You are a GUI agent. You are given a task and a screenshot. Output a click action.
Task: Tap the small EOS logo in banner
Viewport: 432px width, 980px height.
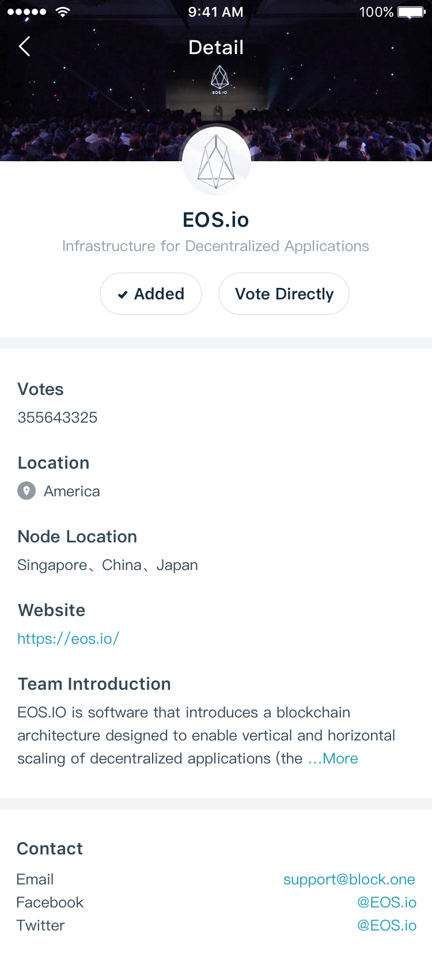pos(219,79)
